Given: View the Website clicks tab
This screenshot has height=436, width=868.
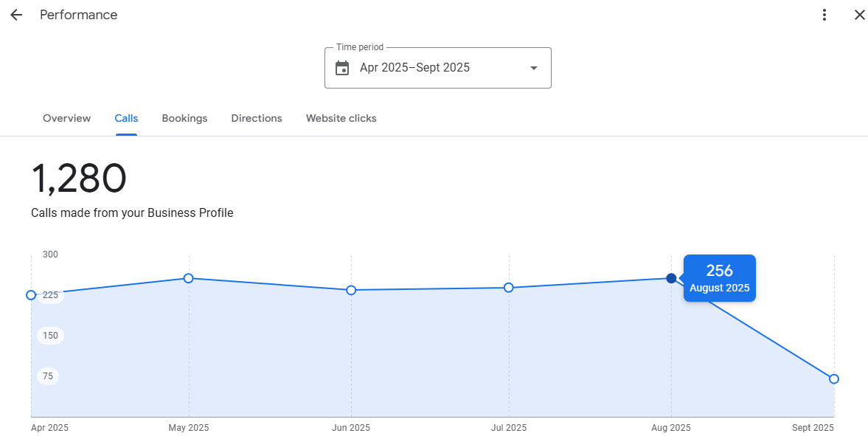Looking at the screenshot, I should (341, 118).
